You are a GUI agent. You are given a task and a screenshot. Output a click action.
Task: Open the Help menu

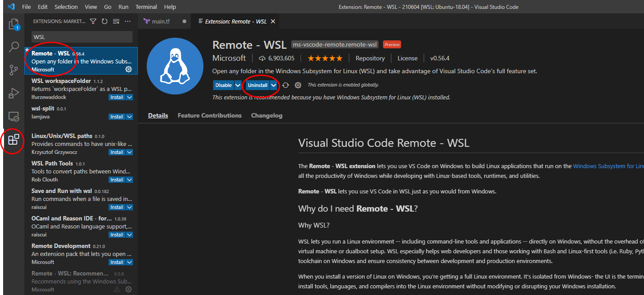[x=170, y=7]
